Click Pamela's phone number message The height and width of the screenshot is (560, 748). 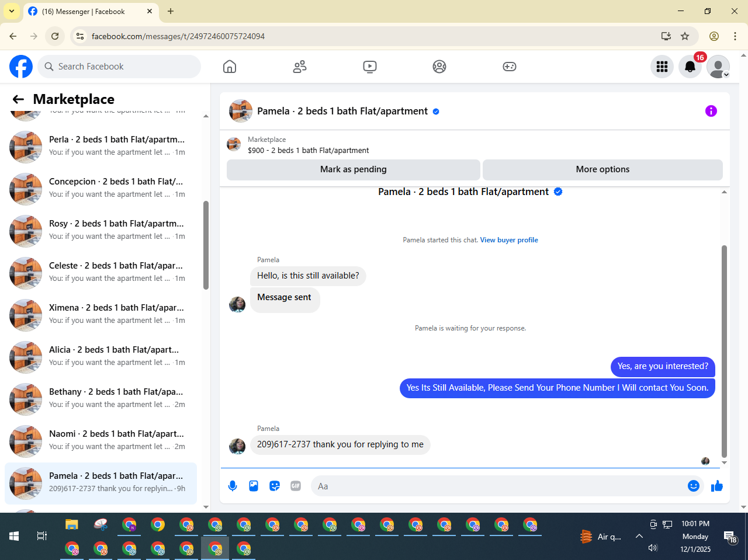(340, 444)
